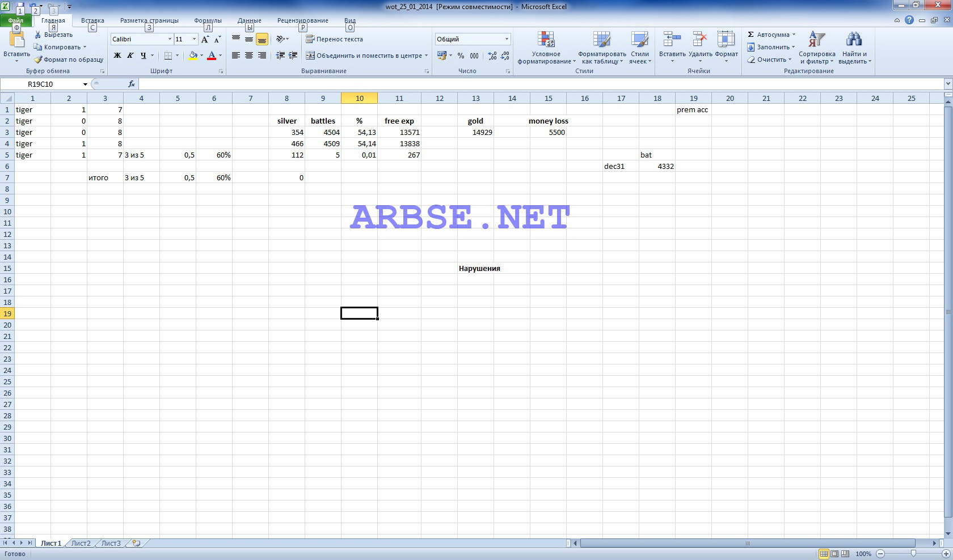953x560 pixels.
Task: Open Find and Select (Найти и выделить)
Action: point(854,48)
